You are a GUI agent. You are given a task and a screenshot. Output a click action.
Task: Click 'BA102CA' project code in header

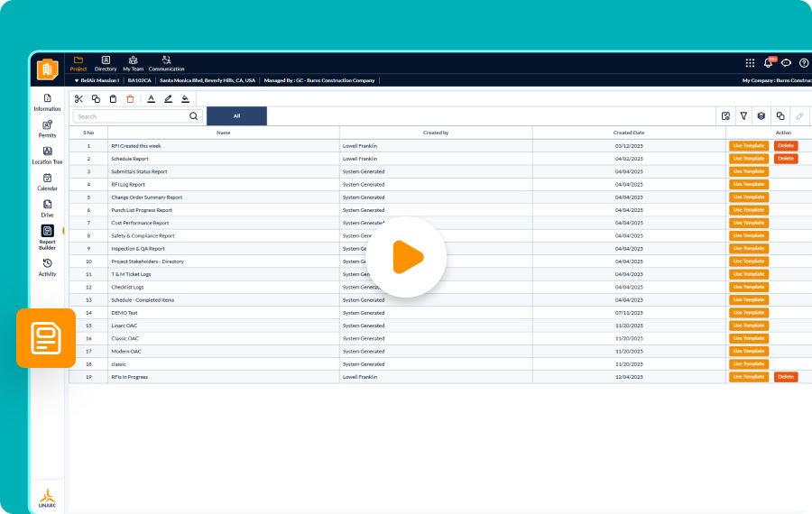pos(139,81)
